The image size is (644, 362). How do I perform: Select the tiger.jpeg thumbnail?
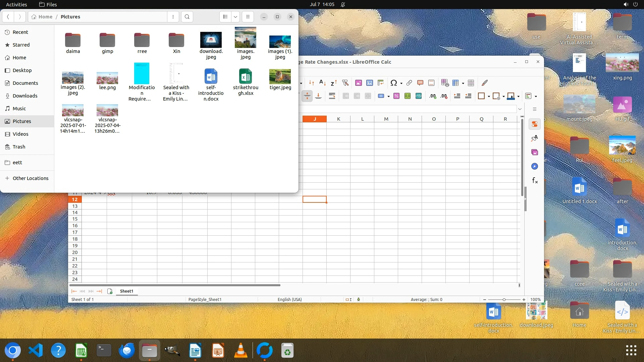point(280,77)
